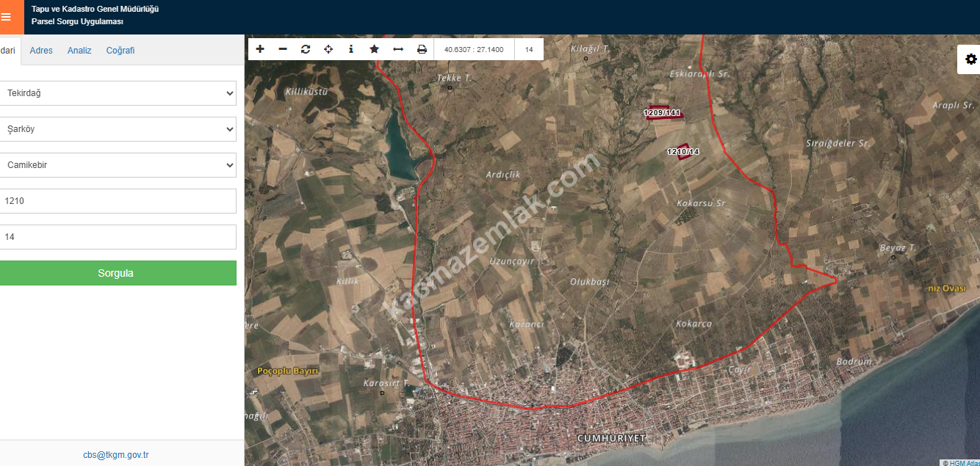Click the cbs@tkgm.gov.tr email link
Screen dimensions: 980x466
[116, 455]
